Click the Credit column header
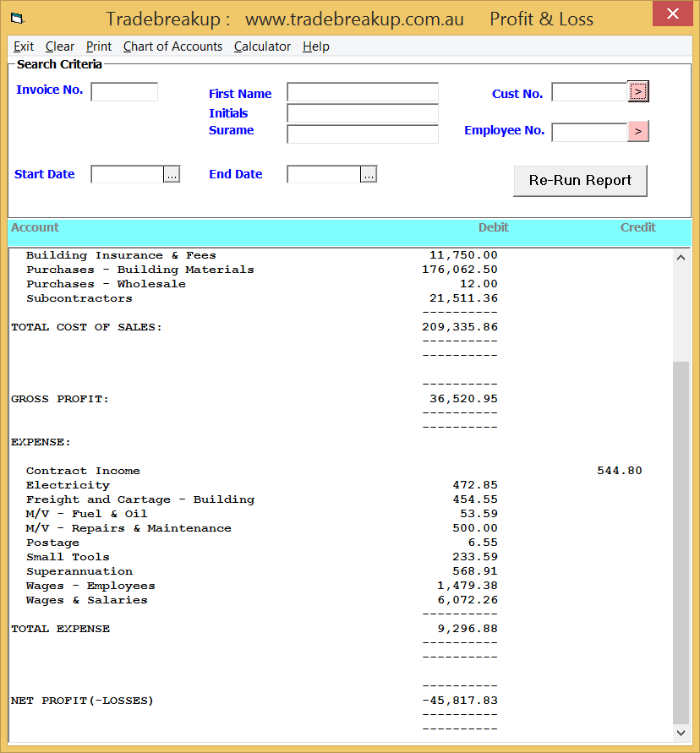The height and width of the screenshot is (753, 700). coord(638,227)
